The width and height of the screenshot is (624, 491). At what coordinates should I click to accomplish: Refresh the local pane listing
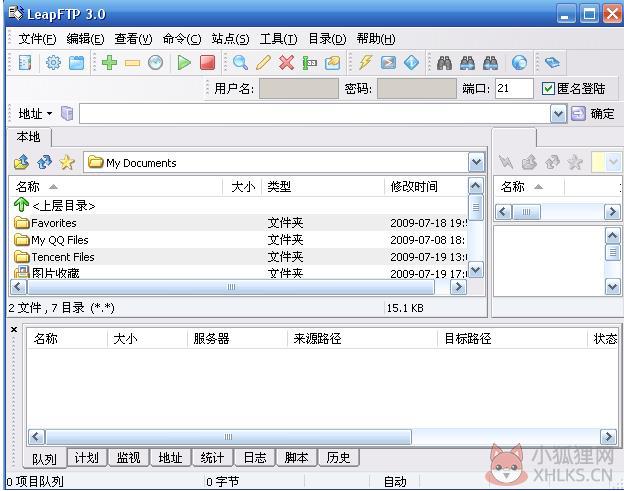tap(44, 162)
